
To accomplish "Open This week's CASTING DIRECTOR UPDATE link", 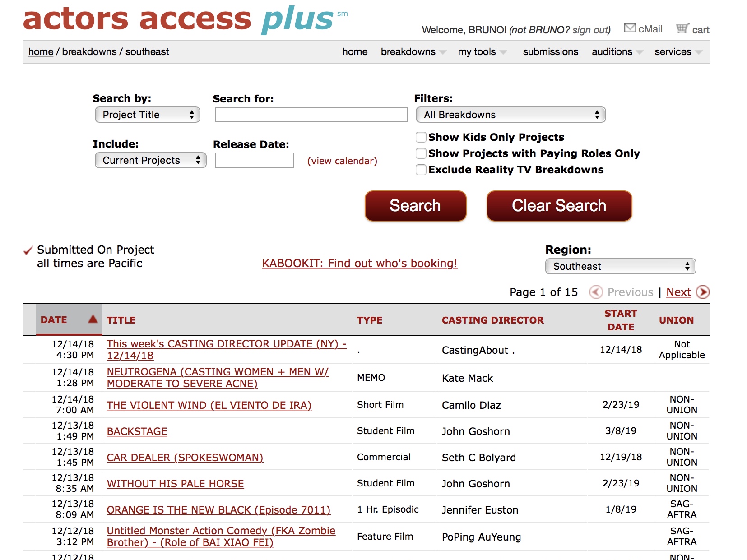I will (227, 350).
